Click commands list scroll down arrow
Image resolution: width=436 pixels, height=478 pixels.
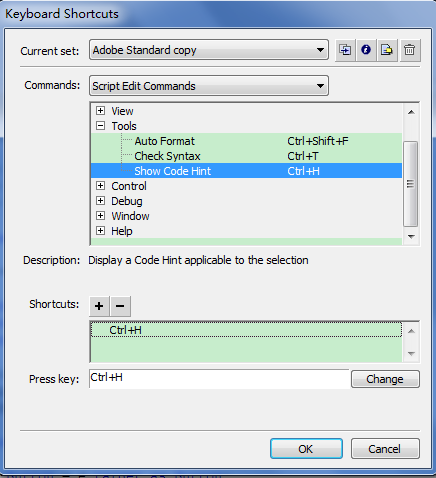coord(411,237)
